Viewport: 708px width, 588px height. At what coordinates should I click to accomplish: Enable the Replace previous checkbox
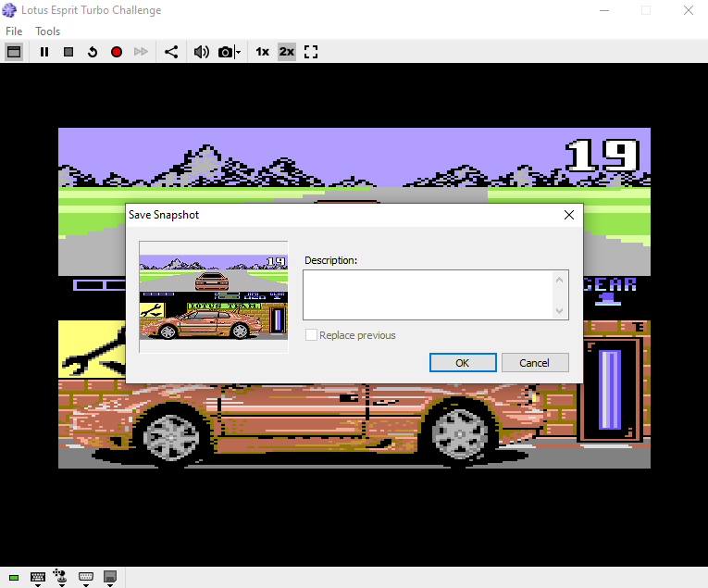point(311,335)
